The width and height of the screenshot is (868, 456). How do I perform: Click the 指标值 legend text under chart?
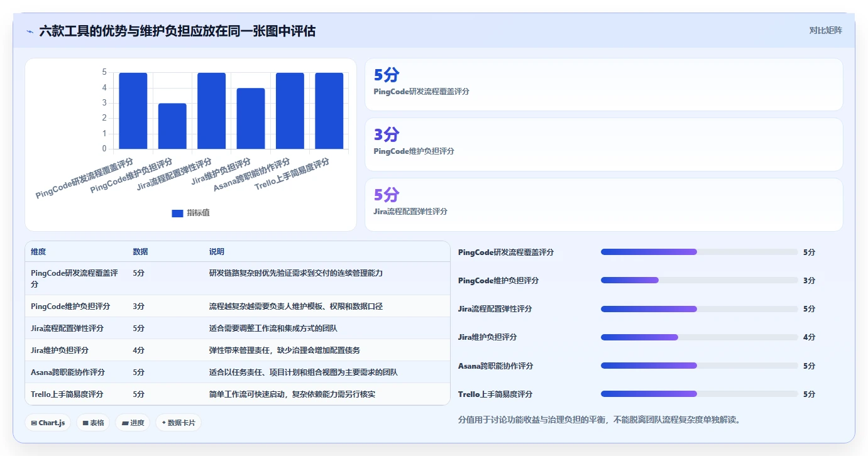198,214
